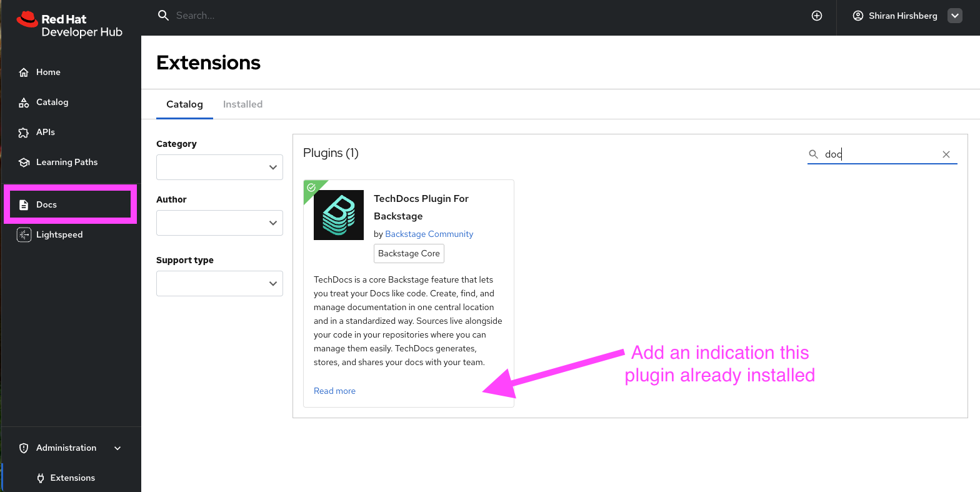This screenshot has height=492, width=980.
Task: Click the TechDocs plugin logo thumbnail
Action: pos(339,215)
